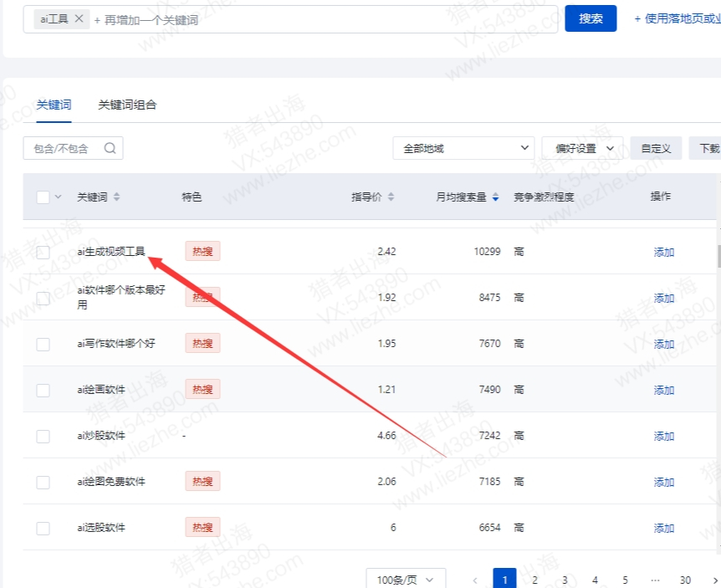Open the 使用落地页 link
Image resolution: width=721 pixels, height=588 pixels.
678,18
